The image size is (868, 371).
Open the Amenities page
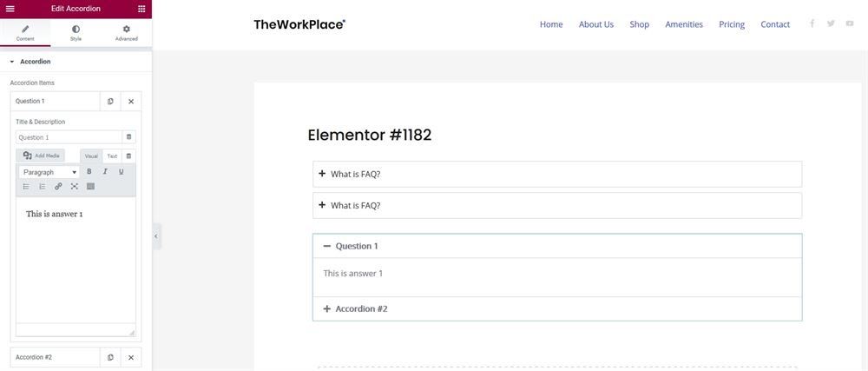[x=684, y=24]
